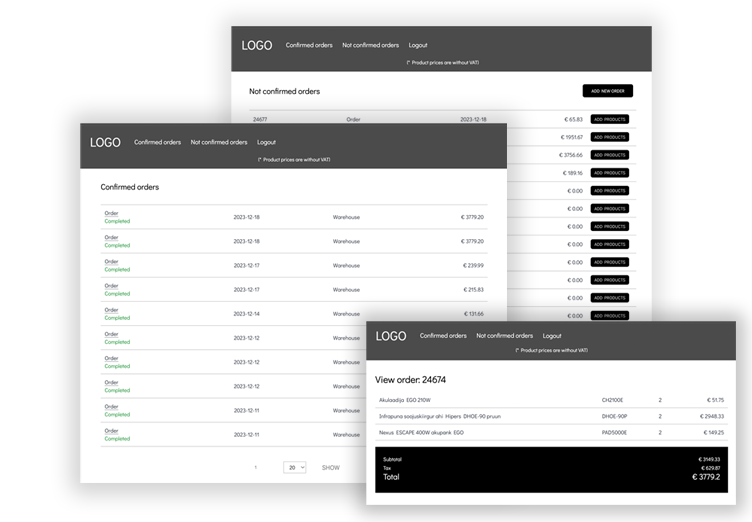
Task: Open the Order link with total € 239.99
Action: coord(111,262)
